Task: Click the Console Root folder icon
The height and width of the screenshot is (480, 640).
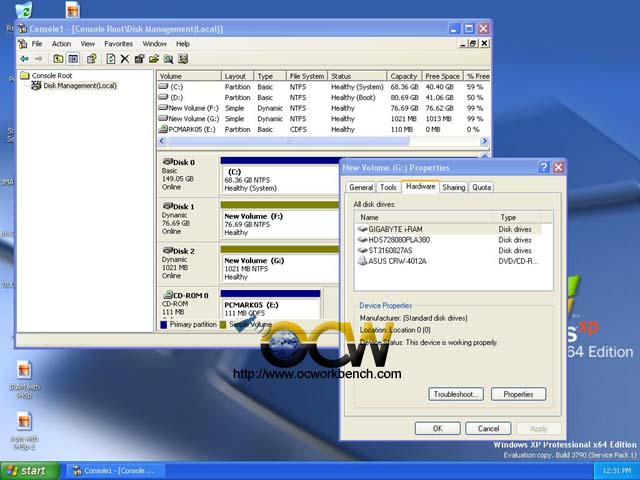Action: tap(25, 76)
